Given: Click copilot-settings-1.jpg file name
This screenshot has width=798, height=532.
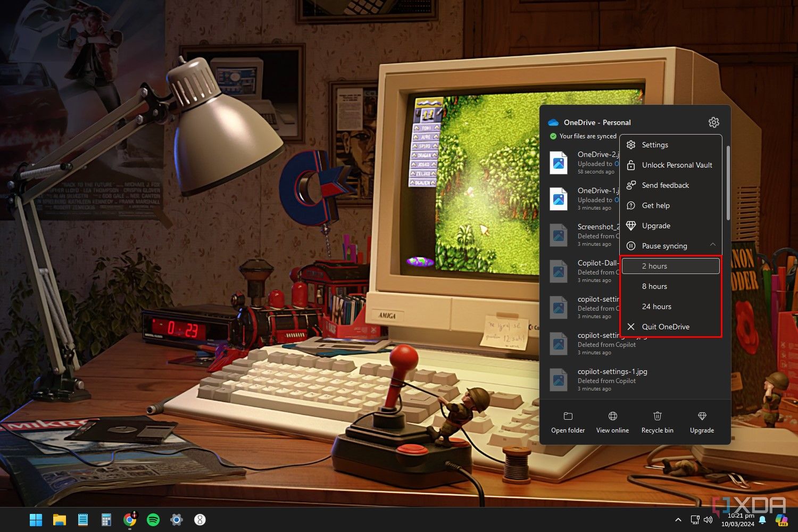Looking at the screenshot, I should [x=612, y=371].
